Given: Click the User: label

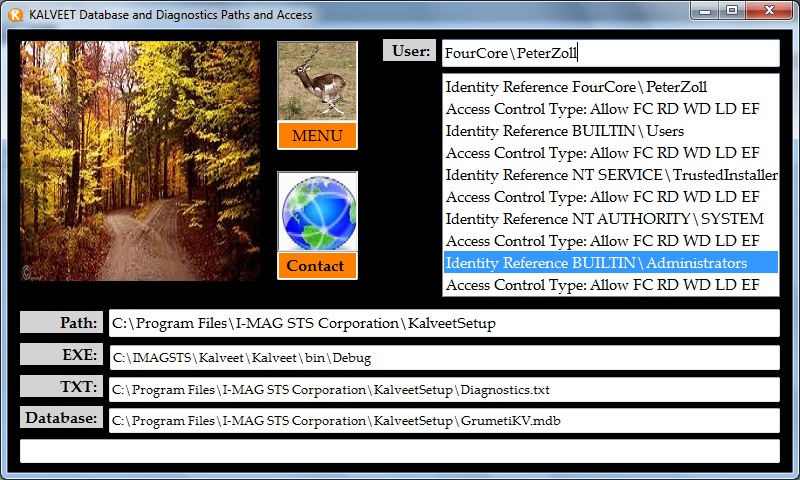Looking at the screenshot, I should (x=409, y=50).
